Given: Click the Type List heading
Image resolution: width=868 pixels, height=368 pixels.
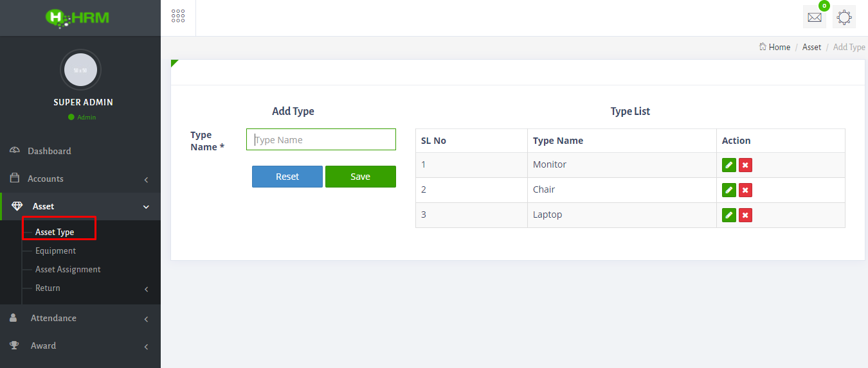Looking at the screenshot, I should [x=630, y=111].
